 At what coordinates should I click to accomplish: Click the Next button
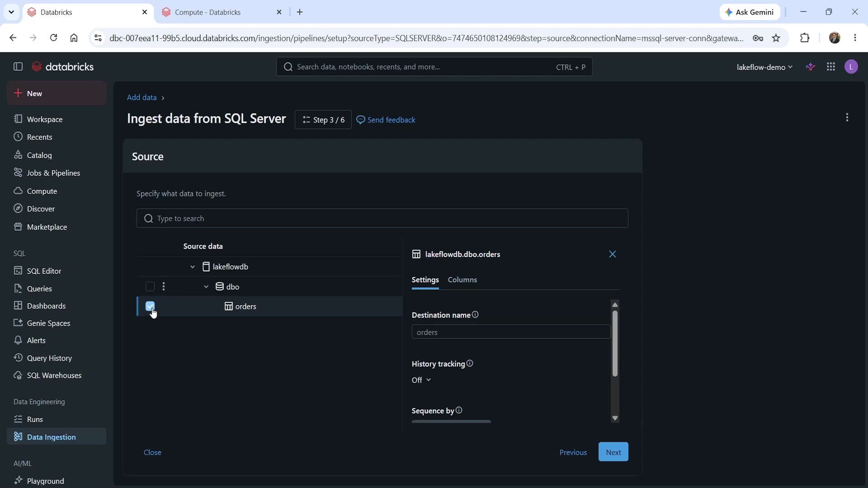point(613,452)
